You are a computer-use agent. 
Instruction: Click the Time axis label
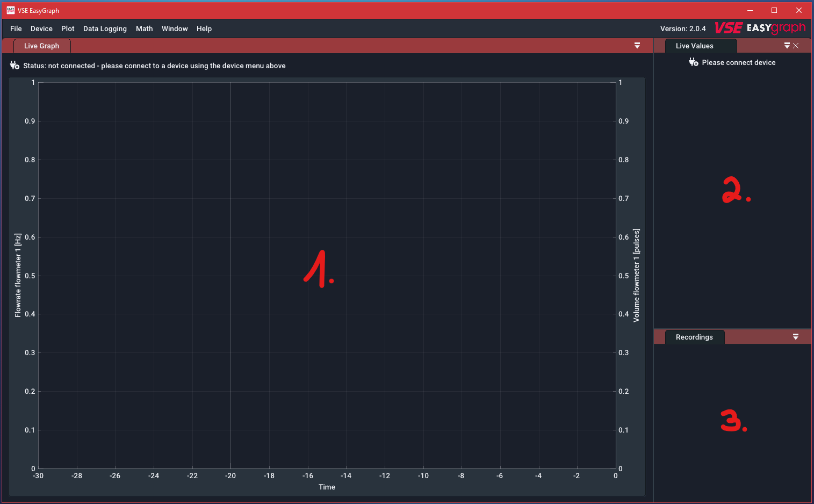point(327,487)
